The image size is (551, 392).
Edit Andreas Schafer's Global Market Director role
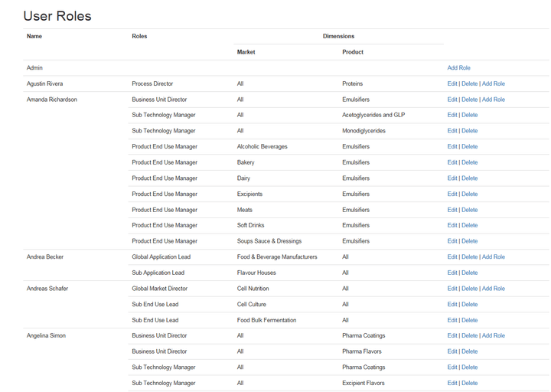point(452,289)
